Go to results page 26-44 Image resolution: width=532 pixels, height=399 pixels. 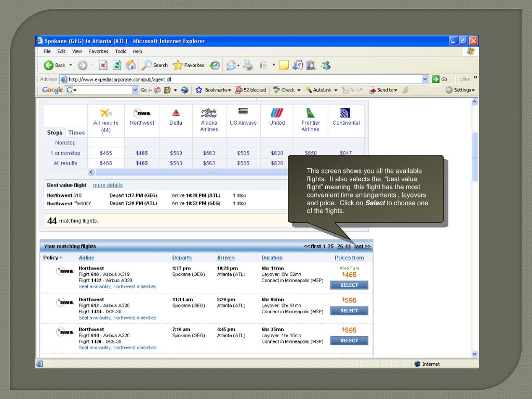click(344, 246)
